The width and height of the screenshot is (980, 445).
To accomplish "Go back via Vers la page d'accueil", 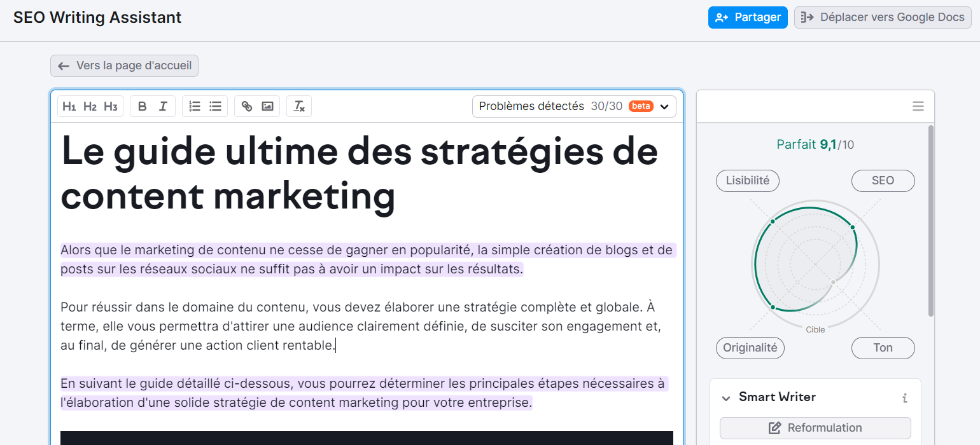I will tap(123, 65).
